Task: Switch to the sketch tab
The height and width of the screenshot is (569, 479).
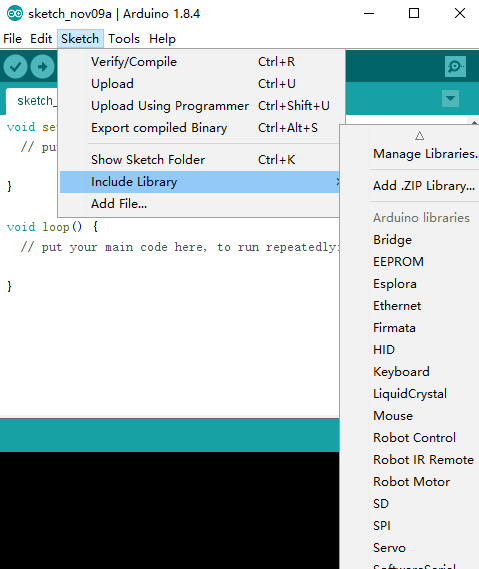Action: (x=32, y=101)
